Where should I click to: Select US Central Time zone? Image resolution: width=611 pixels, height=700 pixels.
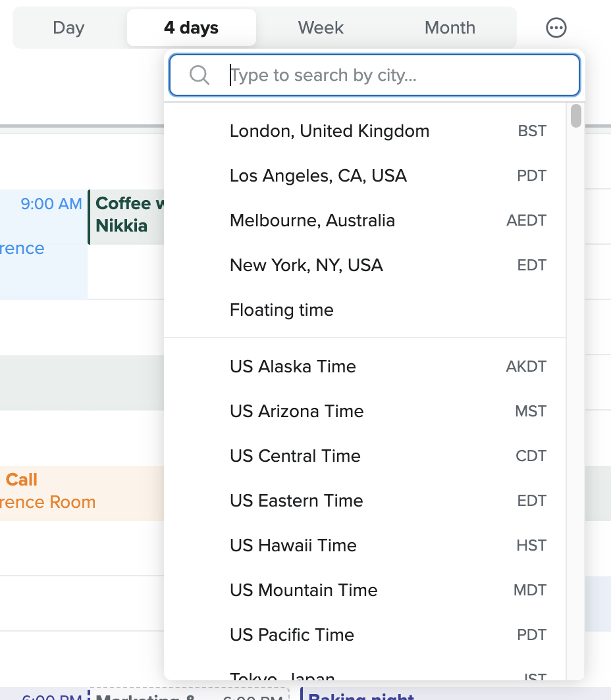coord(365,456)
